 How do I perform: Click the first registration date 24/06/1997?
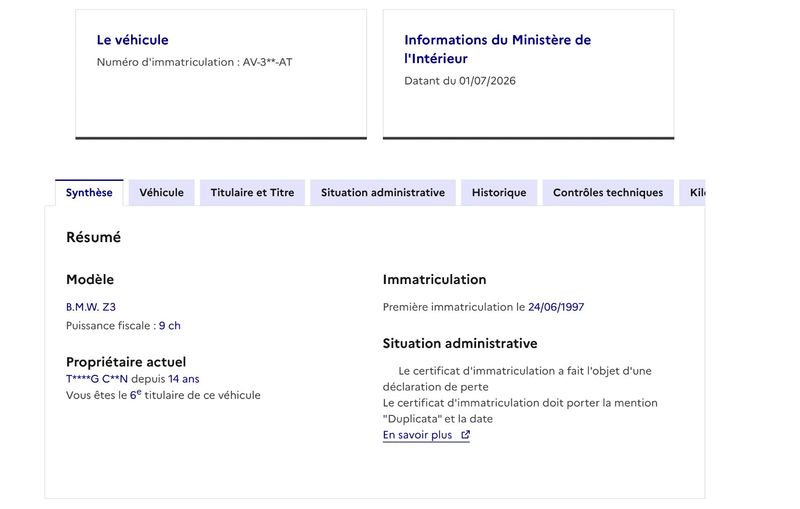click(556, 307)
